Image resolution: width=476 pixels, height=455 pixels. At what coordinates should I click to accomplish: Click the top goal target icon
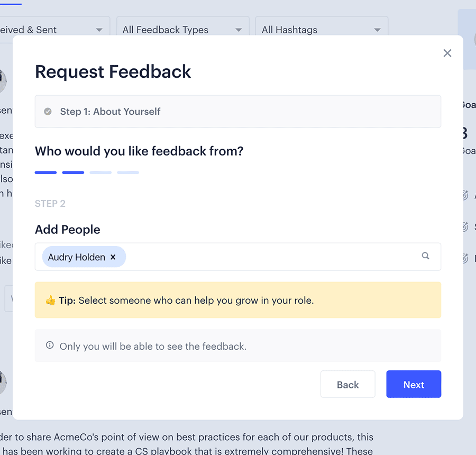[x=465, y=195]
